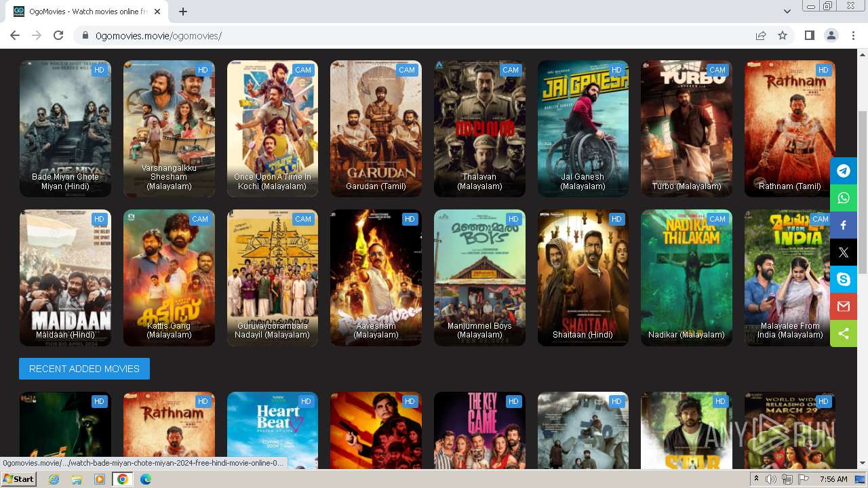Image resolution: width=868 pixels, height=488 pixels.
Task: Click the 7:56 AM system clock
Action: coord(833,479)
